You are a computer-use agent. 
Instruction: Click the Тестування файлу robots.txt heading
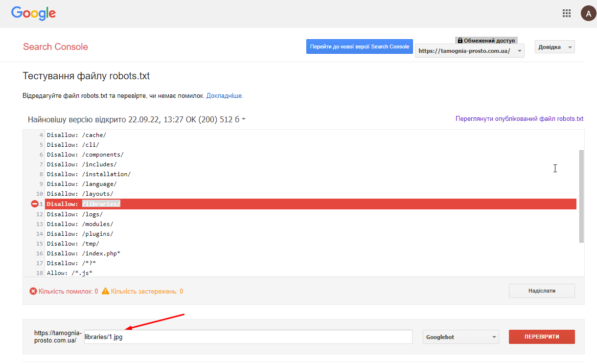tap(86, 76)
